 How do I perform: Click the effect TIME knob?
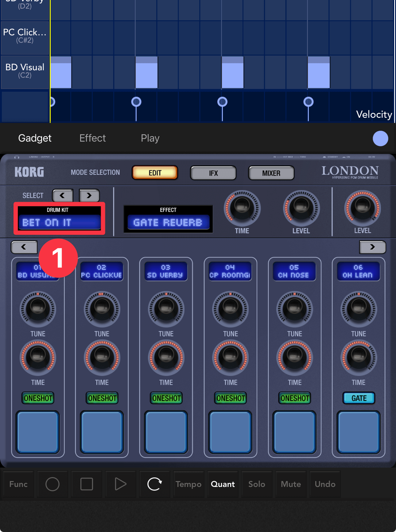(242, 208)
